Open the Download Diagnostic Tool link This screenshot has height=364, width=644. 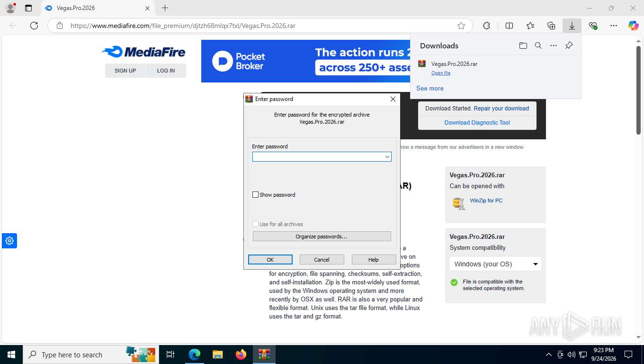click(477, 123)
